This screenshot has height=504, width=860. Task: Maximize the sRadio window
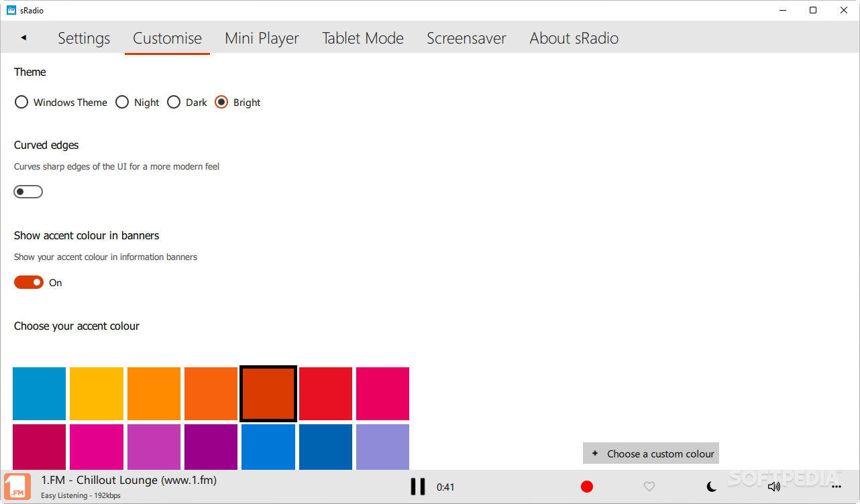point(813,10)
